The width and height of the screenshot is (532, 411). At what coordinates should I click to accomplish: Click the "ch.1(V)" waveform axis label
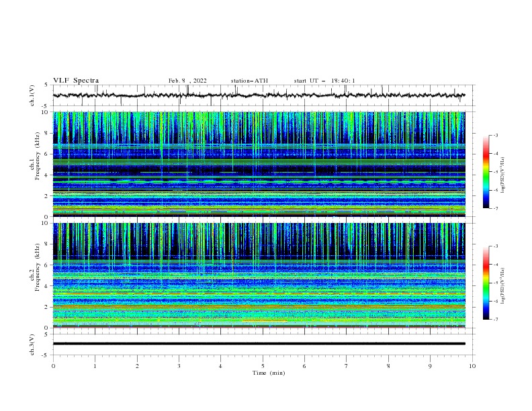click(x=32, y=95)
